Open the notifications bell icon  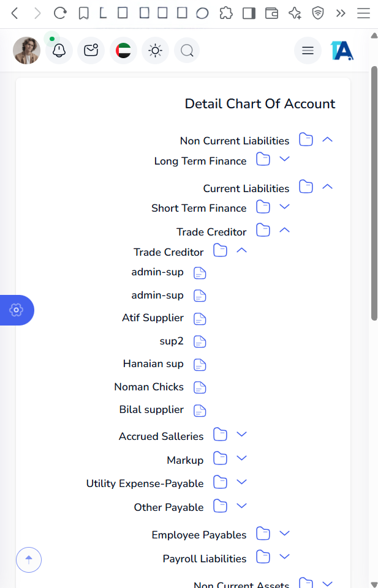[x=59, y=51]
